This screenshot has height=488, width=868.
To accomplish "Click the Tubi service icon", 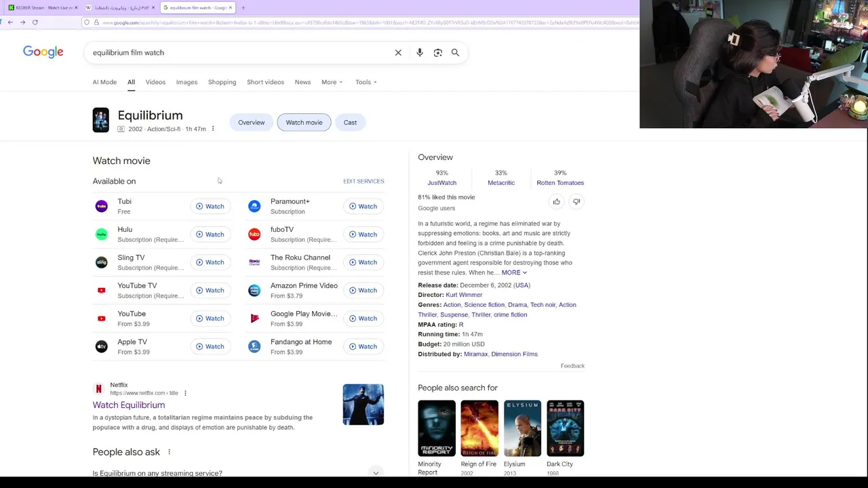I will tap(101, 206).
